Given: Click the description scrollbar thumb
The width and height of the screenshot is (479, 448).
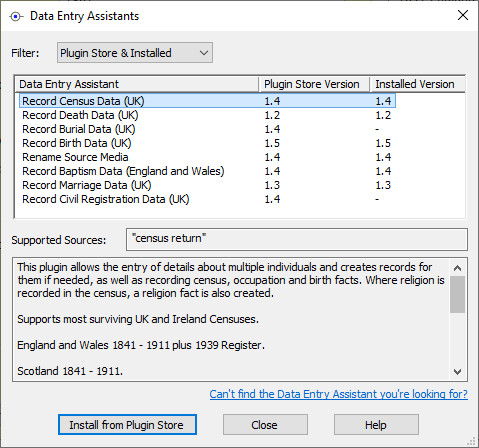Looking at the screenshot, I should pyautogui.click(x=457, y=294).
